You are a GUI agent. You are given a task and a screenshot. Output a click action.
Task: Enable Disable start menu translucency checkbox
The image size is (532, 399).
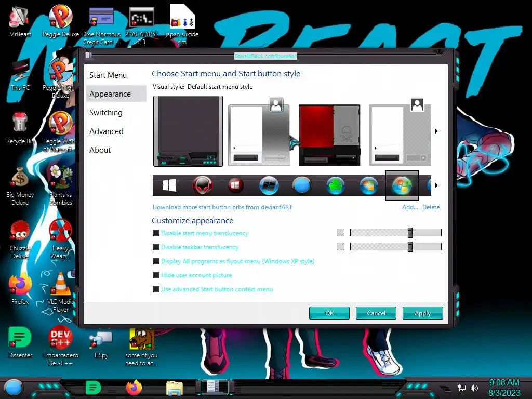[x=156, y=233]
